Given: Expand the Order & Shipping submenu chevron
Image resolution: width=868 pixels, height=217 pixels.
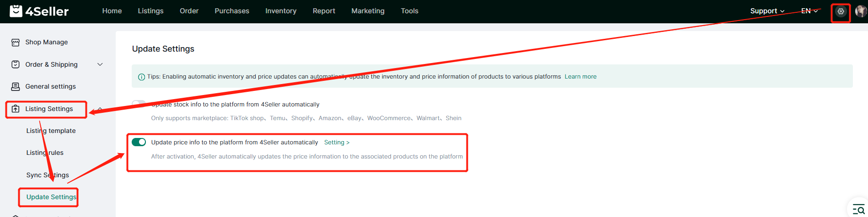Looking at the screenshot, I should tap(100, 64).
